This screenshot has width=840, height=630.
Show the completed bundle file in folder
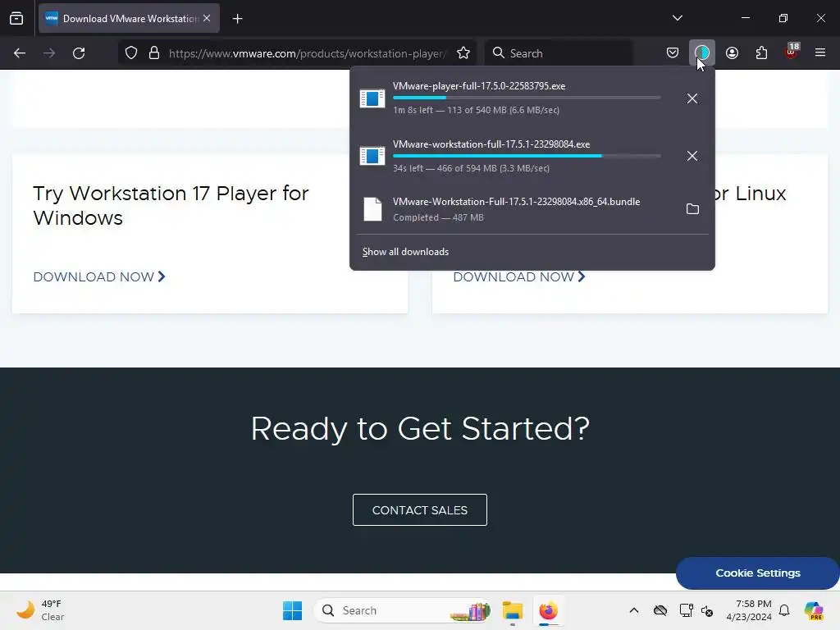tap(692, 209)
